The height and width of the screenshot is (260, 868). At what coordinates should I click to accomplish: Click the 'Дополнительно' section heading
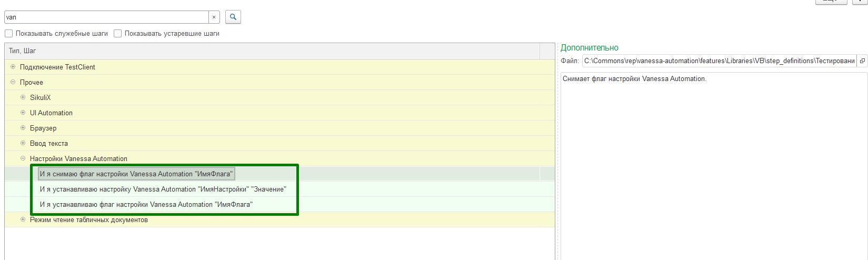tap(590, 48)
